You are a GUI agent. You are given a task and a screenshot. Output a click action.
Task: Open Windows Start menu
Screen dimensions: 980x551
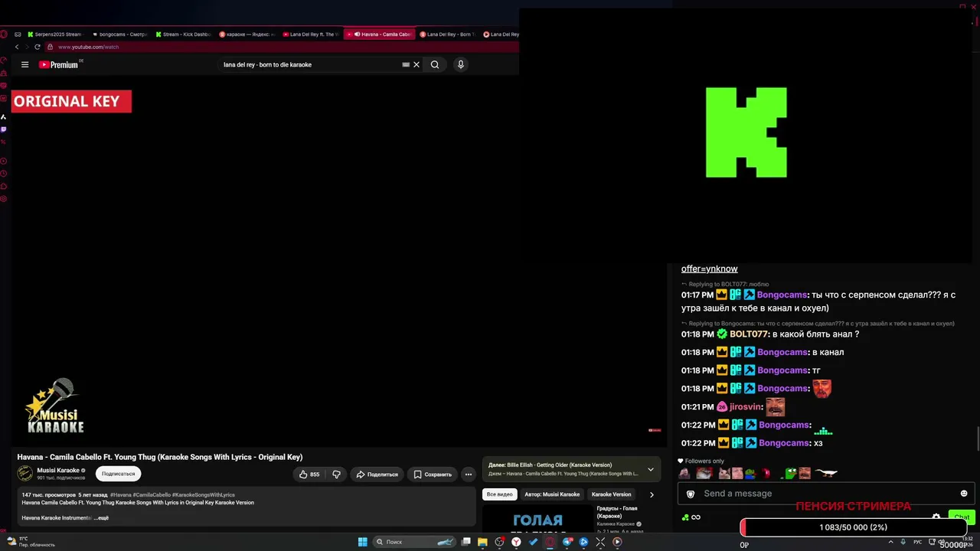[362, 542]
